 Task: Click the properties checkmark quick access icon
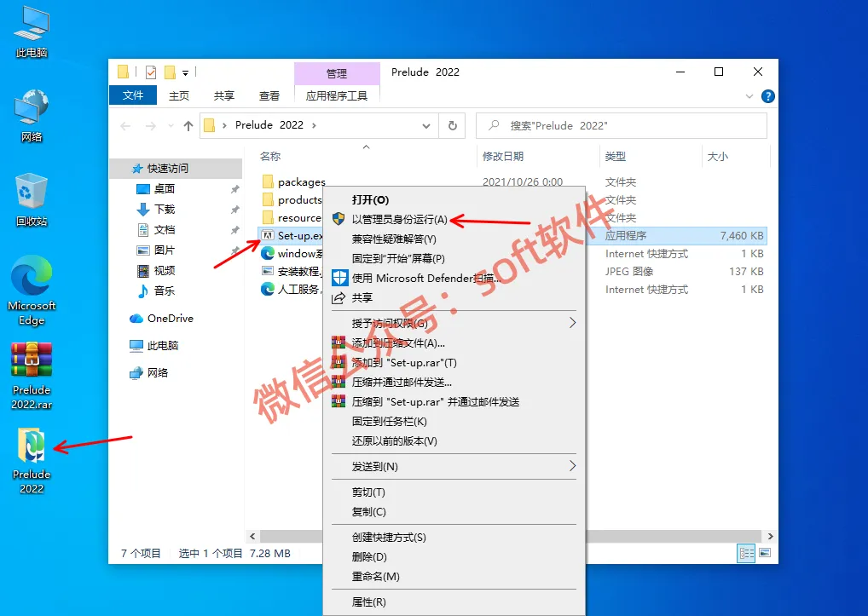click(x=151, y=72)
